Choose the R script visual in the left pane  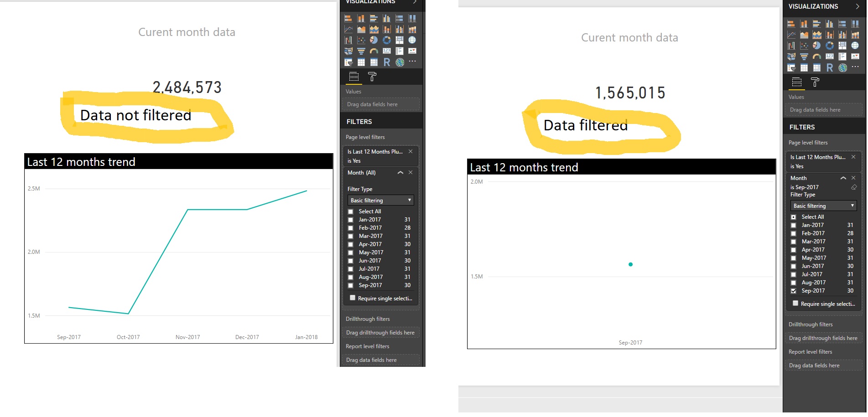click(x=387, y=62)
